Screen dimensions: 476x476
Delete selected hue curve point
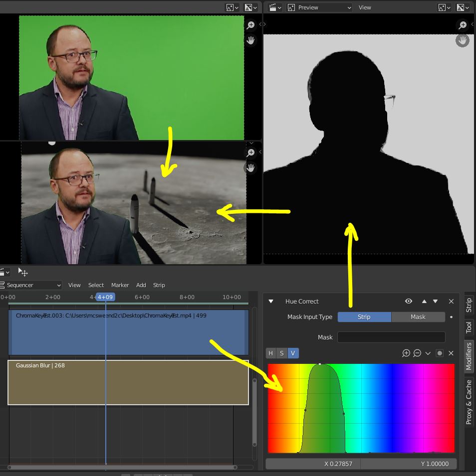click(x=451, y=353)
